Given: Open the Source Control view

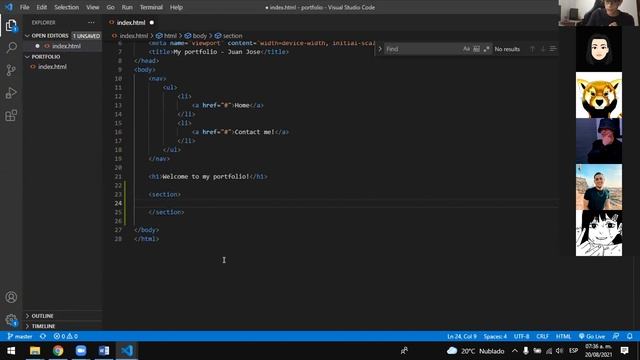Looking at the screenshot, I should click(11, 70).
